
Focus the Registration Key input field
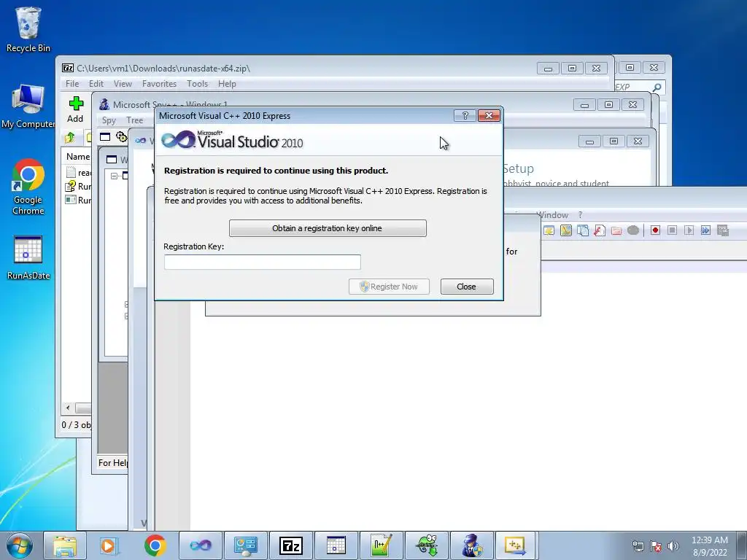(263, 262)
